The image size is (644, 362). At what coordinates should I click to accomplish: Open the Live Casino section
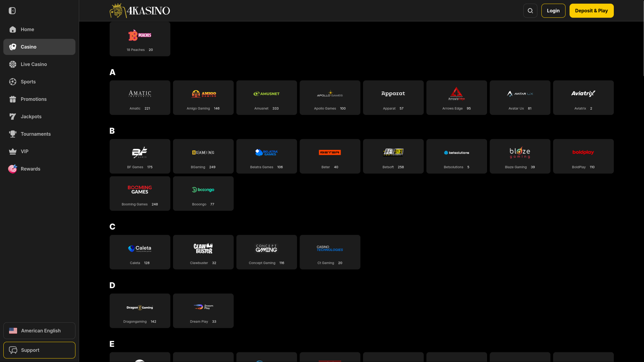click(39, 64)
